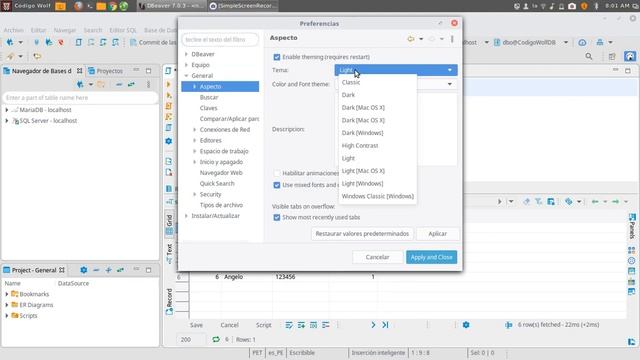Expand SQL Server - localhost connection
The image size is (640, 360).
(x=7, y=120)
